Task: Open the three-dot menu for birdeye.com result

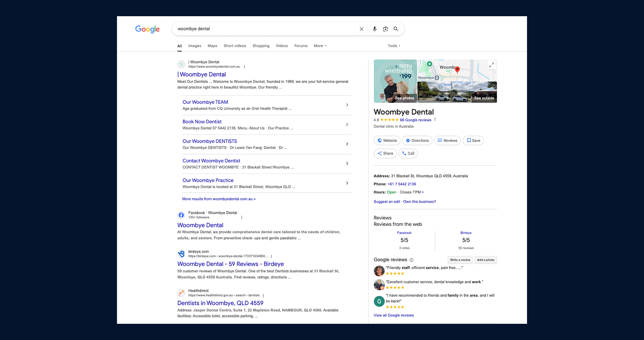Action: click(271, 257)
